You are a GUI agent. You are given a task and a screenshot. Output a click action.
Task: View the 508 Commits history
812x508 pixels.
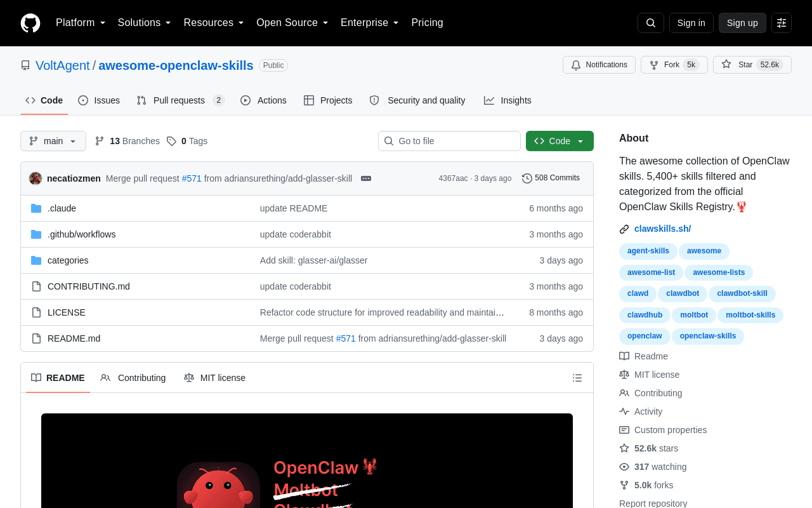coord(551,178)
